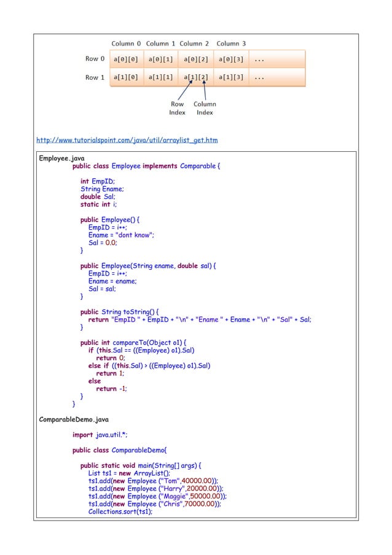Viewport: 392px width, 555px height.
Task: Click the 'static int i;' declaration
Action: [x=98, y=204]
